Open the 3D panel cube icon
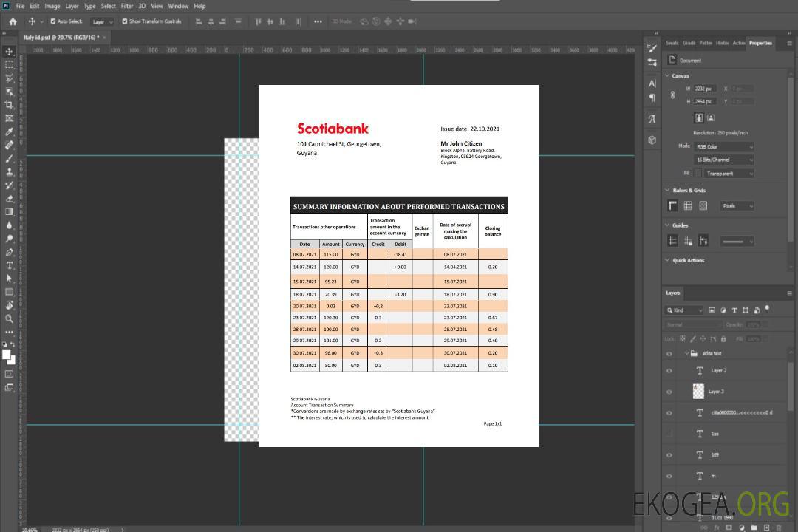This screenshot has height=532, width=798. 652,140
